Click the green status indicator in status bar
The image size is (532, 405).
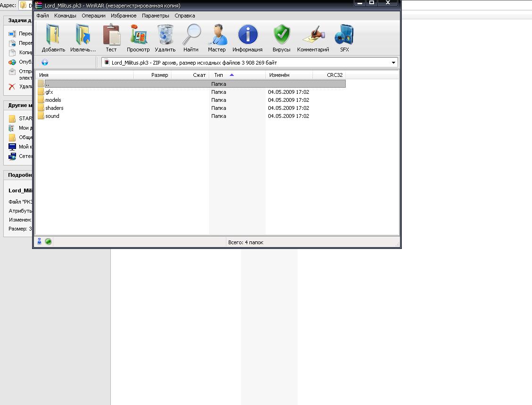click(x=48, y=241)
